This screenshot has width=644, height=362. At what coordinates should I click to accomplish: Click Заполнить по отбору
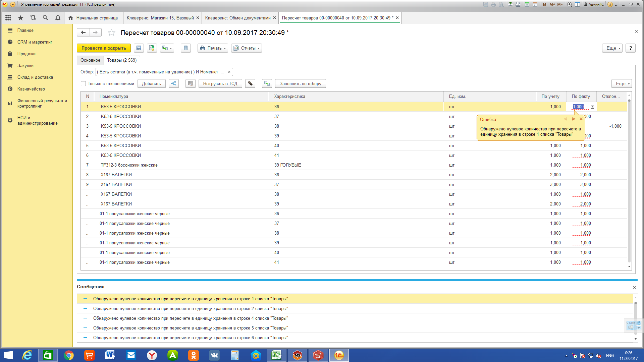[301, 84]
